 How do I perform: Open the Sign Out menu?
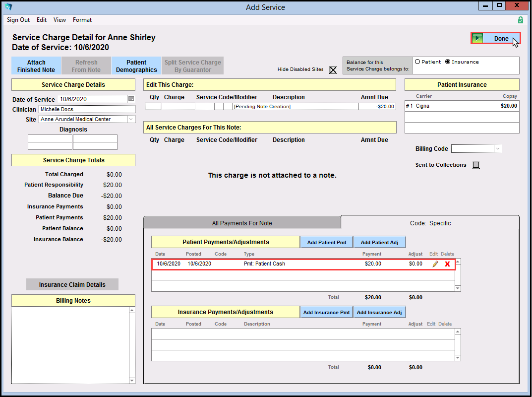pyautogui.click(x=18, y=20)
